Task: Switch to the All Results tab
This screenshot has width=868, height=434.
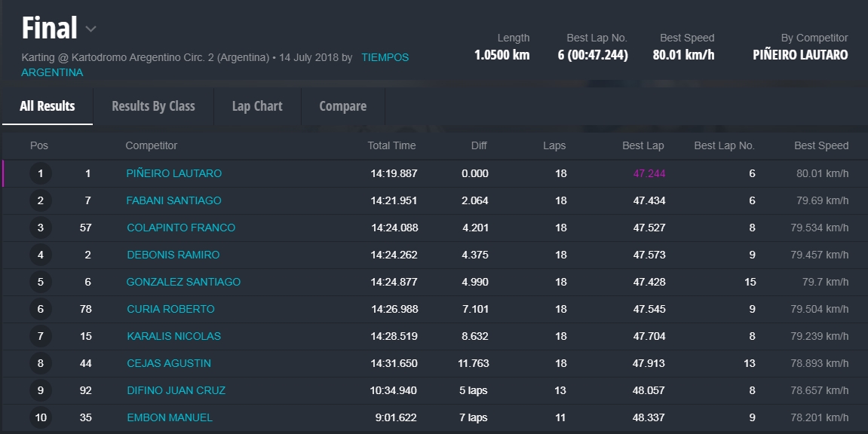Action: [x=48, y=106]
